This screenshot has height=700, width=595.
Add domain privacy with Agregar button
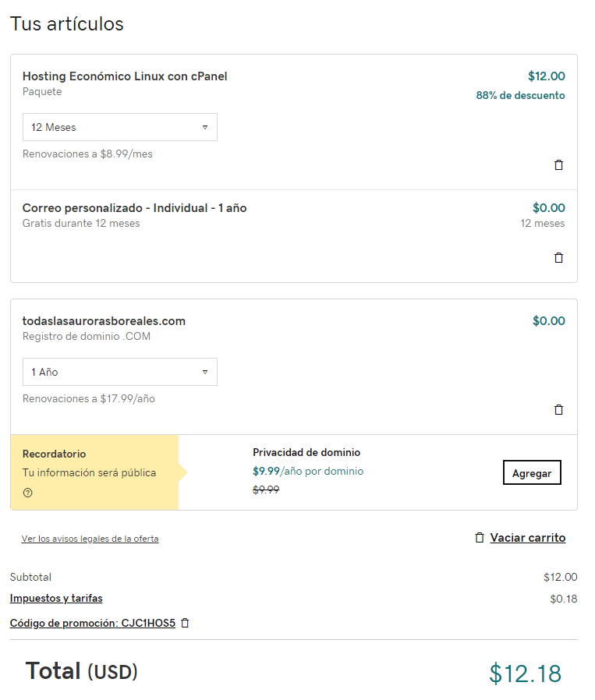coord(532,472)
